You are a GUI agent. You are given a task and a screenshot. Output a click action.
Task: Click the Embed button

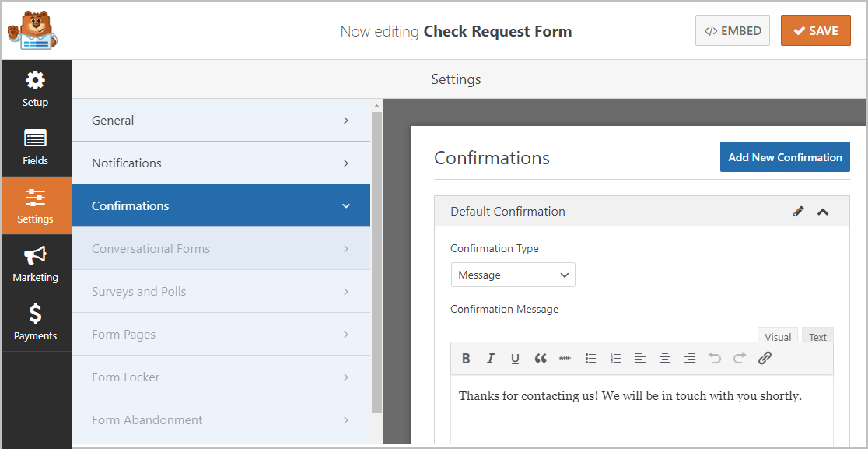point(733,30)
